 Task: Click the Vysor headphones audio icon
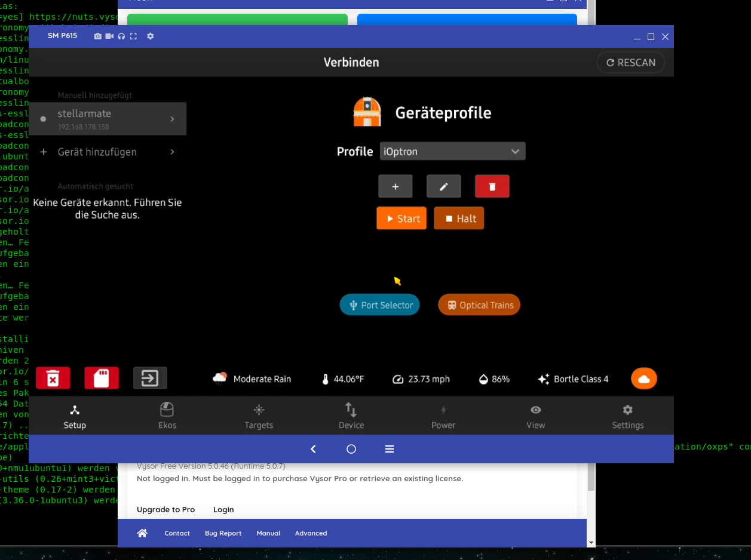[121, 36]
